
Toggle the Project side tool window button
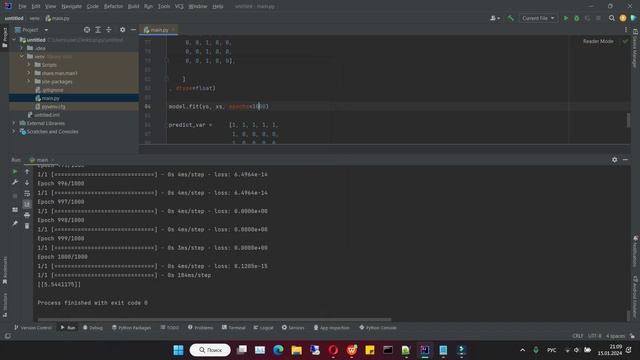click(4, 38)
